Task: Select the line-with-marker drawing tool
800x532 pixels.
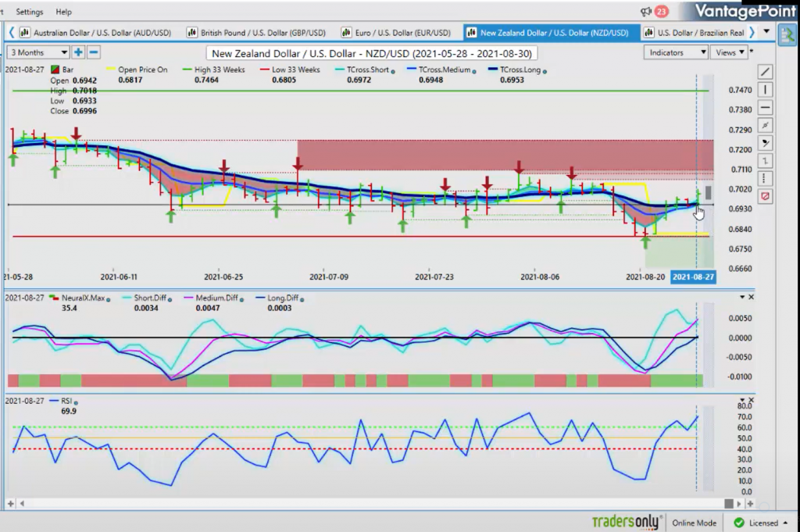Action: [x=765, y=126]
